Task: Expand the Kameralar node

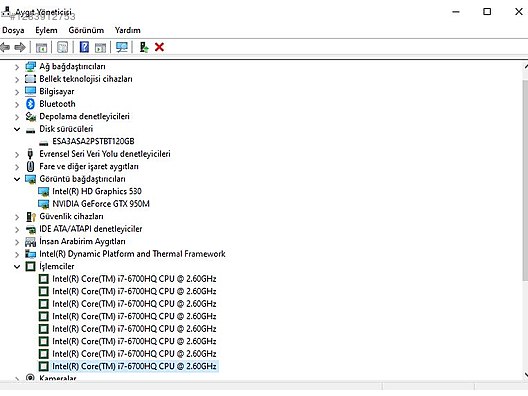Action: click(x=17, y=379)
